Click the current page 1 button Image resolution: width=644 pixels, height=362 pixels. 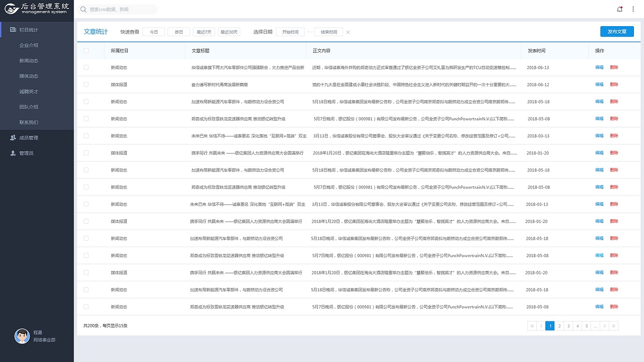coord(550,326)
